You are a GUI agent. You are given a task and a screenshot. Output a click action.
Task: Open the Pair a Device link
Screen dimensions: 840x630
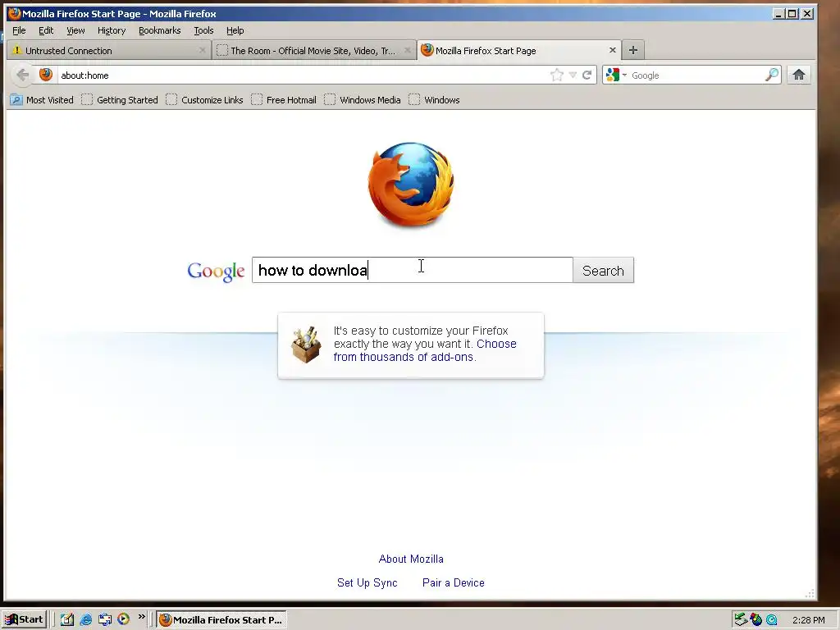[x=453, y=582]
